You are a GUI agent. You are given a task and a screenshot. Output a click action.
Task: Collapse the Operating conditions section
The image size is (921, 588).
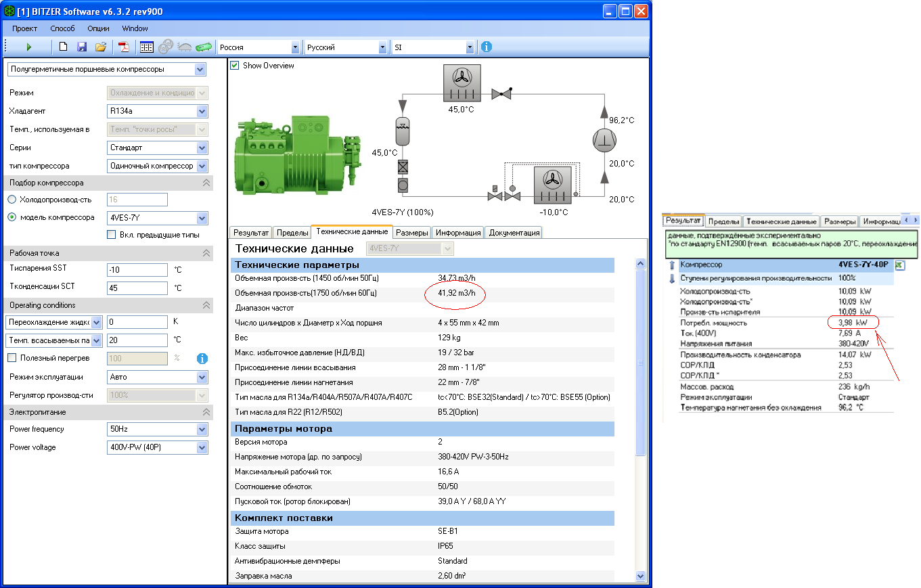pyautogui.click(x=206, y=305)
